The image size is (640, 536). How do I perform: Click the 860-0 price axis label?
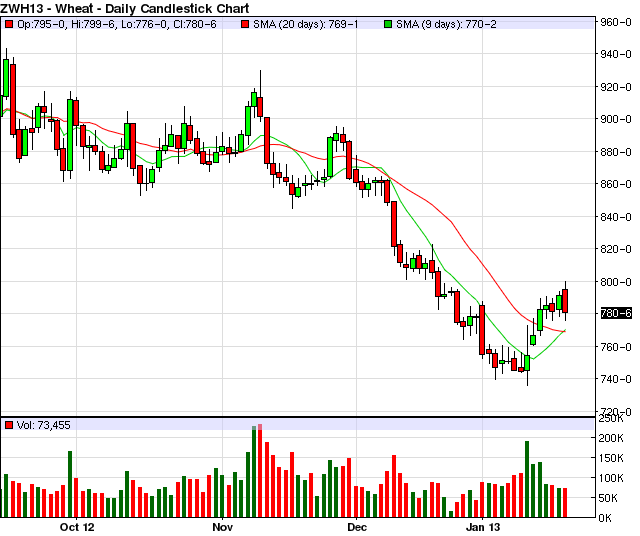pyautogui.click(x=616, y=184)
